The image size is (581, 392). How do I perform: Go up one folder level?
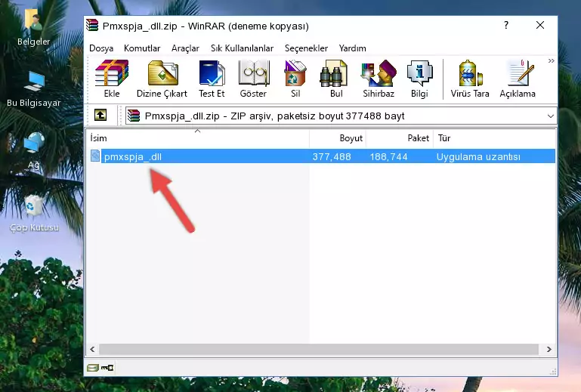100,116
